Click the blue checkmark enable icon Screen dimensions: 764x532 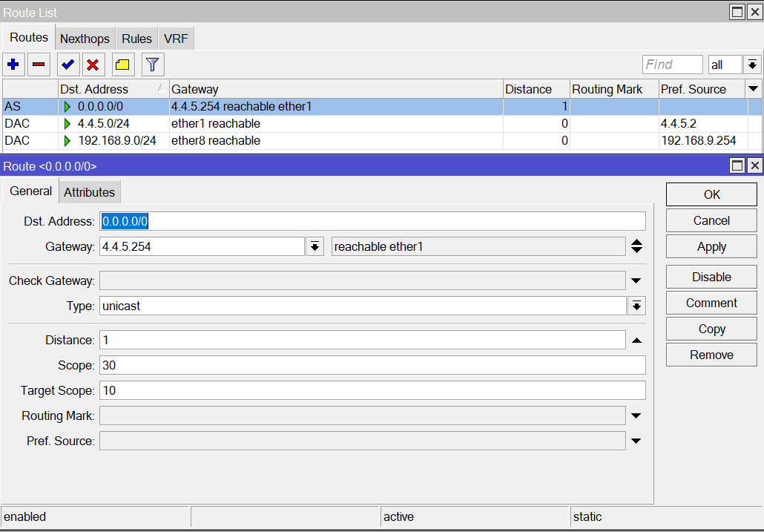68,65
